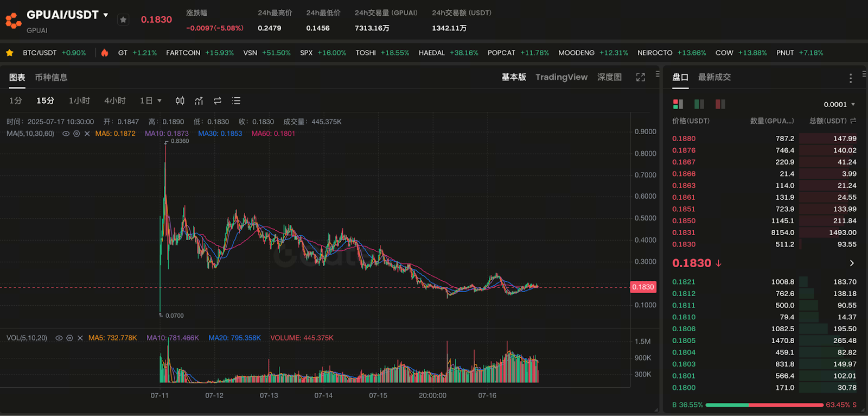Remove the VOL indicator
This screenshot has height=416, width=868.
pos(80,338)
